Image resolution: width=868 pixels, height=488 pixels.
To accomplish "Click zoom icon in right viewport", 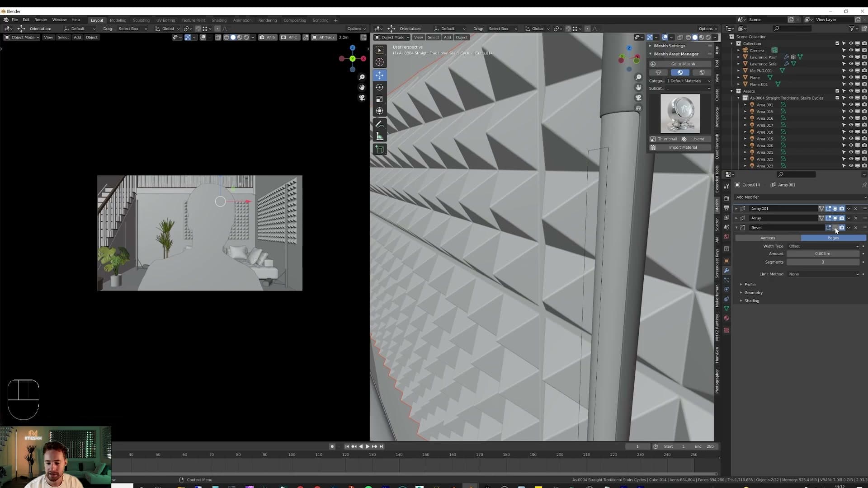I will (x=638, y=77).
